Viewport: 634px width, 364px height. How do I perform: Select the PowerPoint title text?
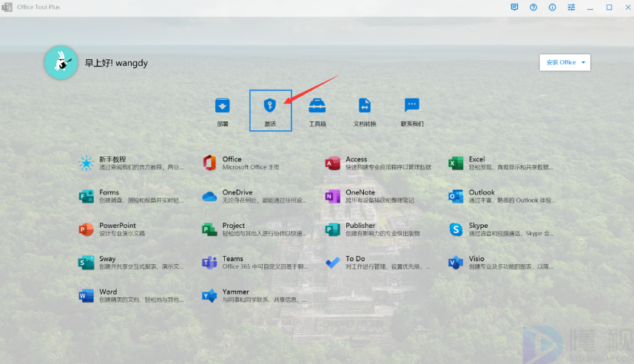[x=118, y=225]
